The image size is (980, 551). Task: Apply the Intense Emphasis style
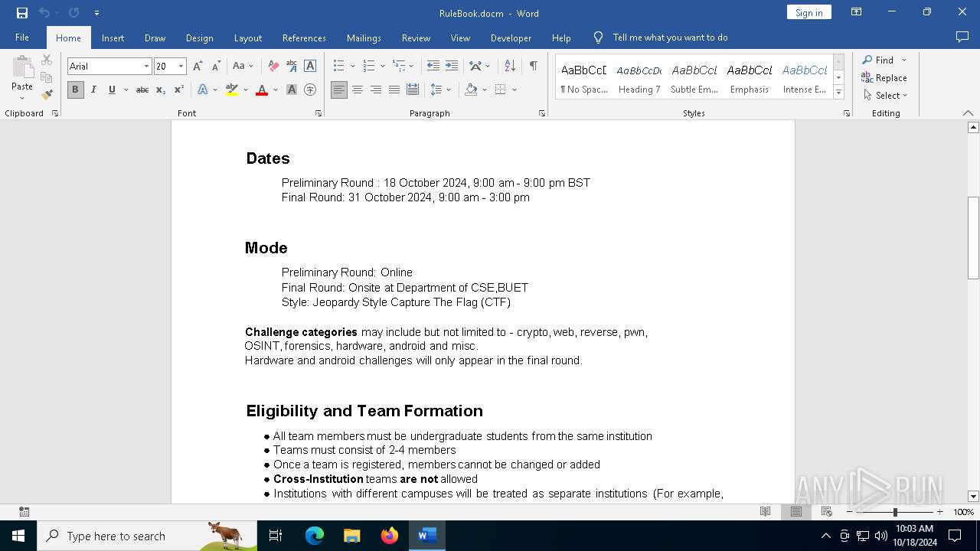click(x=805, y=78)
